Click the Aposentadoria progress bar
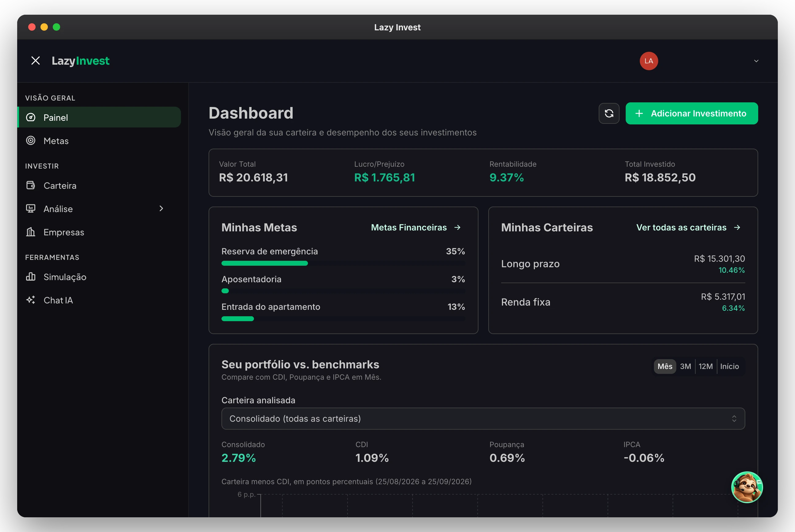Screen dimensions: 795x532 click(343, 291)
